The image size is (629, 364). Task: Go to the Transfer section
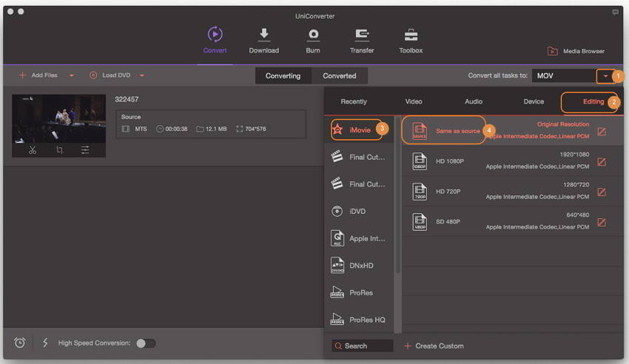tap(362, 40)
